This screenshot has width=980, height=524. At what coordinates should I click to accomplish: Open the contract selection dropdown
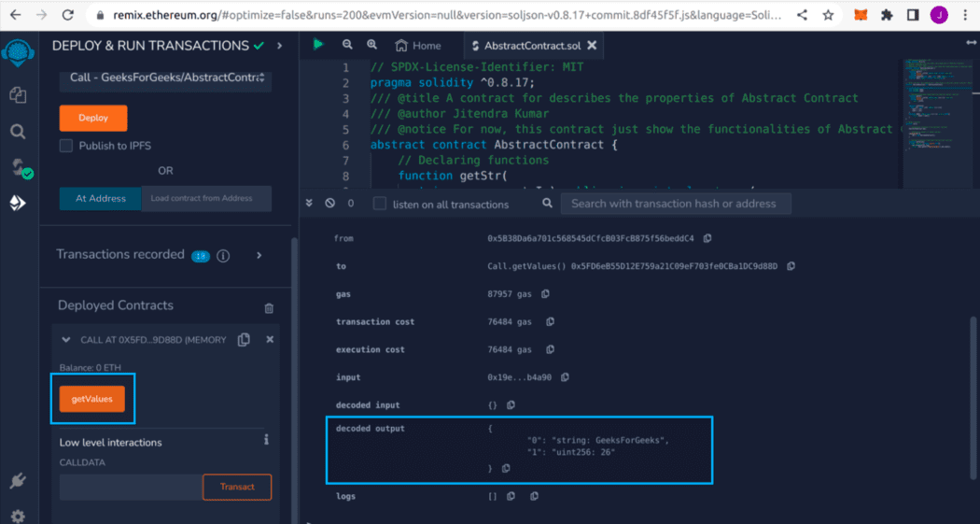point(165,78)
